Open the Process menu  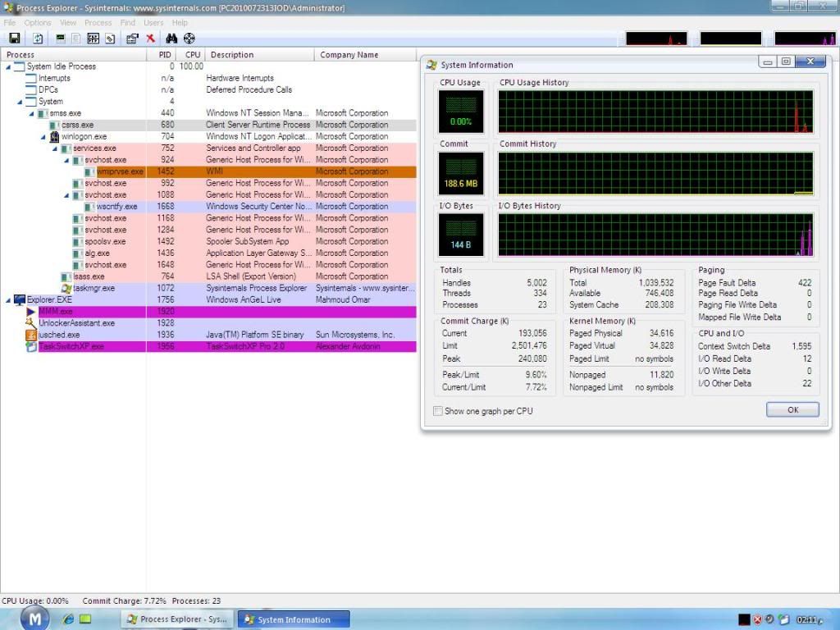coord(98,22)
